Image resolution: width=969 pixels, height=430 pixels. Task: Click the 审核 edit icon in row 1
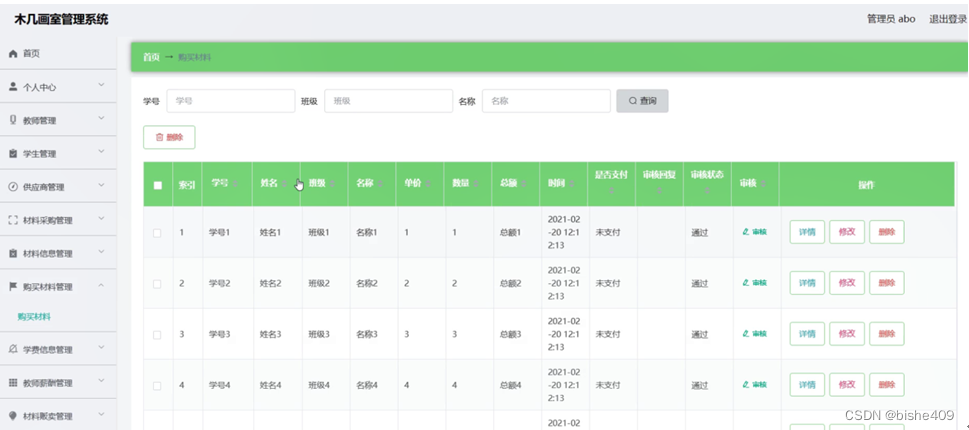click(x=746, y=232)
